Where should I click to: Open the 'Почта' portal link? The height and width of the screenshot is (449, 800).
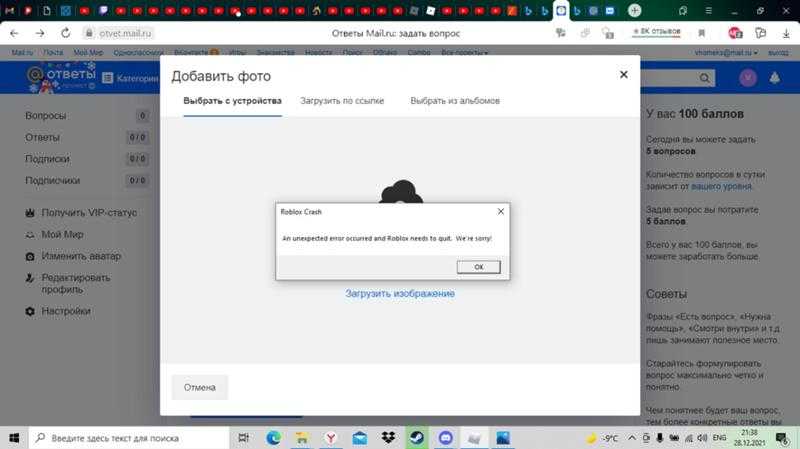(53, 53)
